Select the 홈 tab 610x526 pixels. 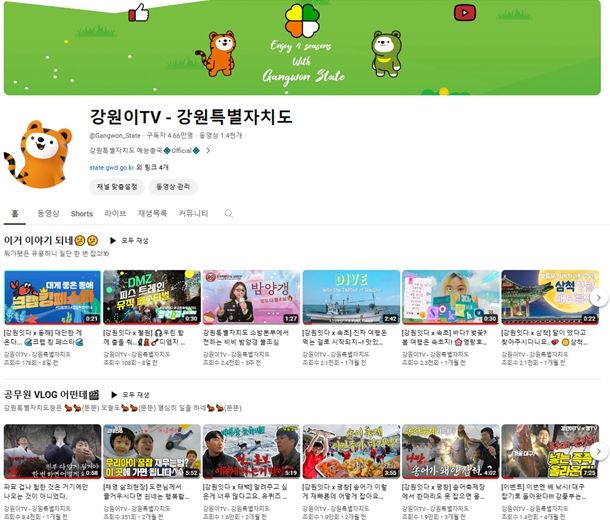[15, 214]
